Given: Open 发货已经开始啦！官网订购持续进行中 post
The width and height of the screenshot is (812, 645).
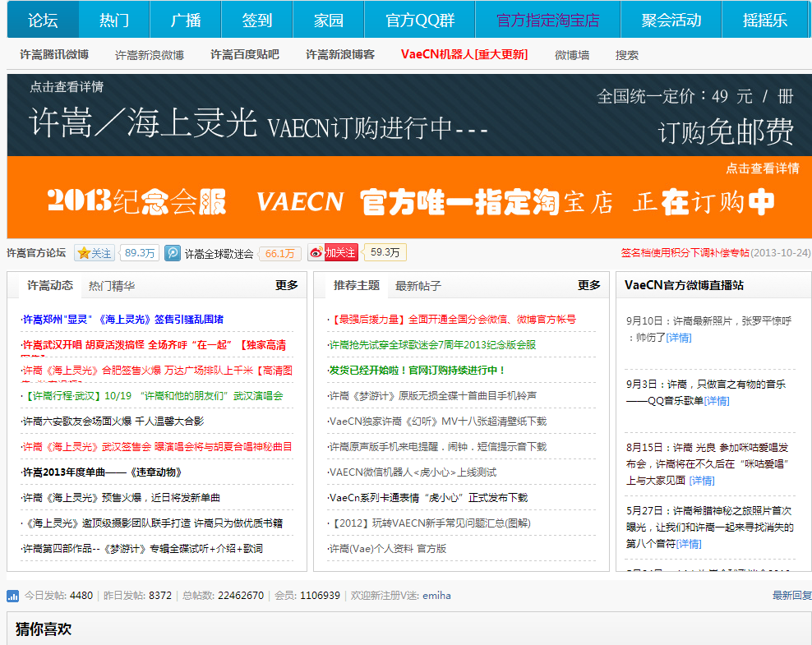Looking at the screenshot, I should [418, 370].
